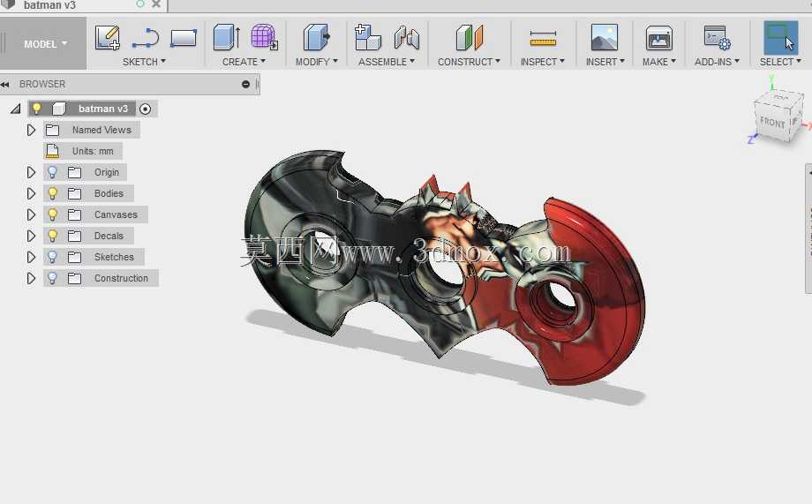Image resolution: width=812 pixels, height=504 pixels.
Task: Click the Canvases folder icon
Action: pos(74,215)
